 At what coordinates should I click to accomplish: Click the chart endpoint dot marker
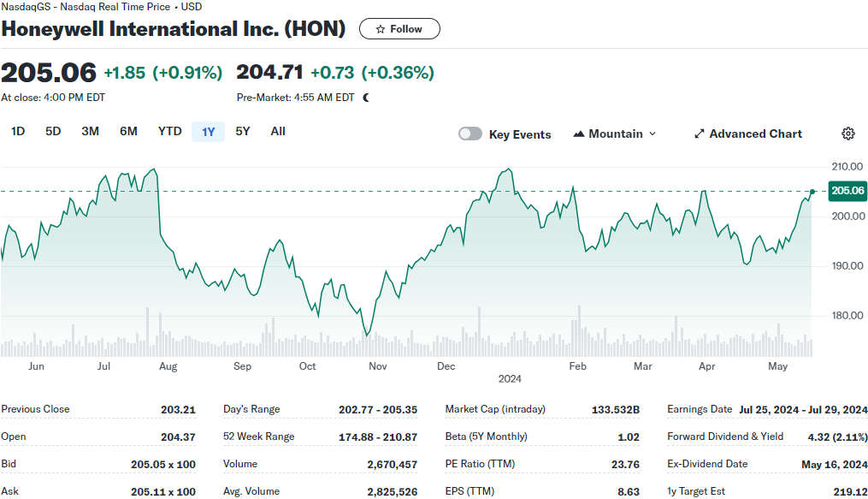[812, 192]
